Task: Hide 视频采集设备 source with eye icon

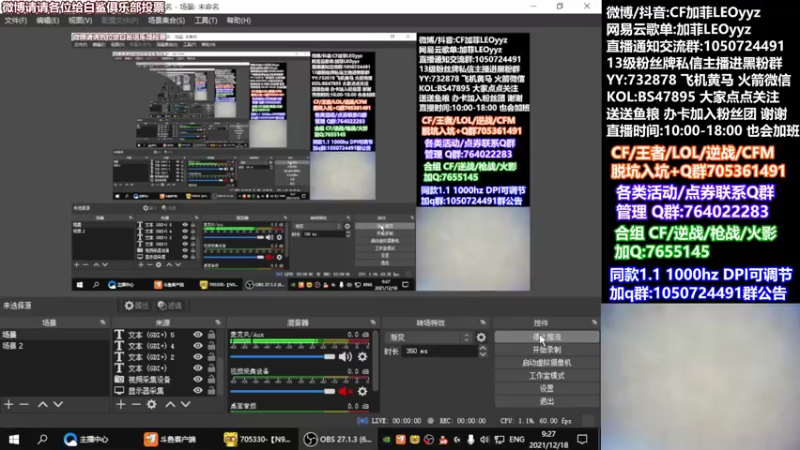Action: point(198,380)
